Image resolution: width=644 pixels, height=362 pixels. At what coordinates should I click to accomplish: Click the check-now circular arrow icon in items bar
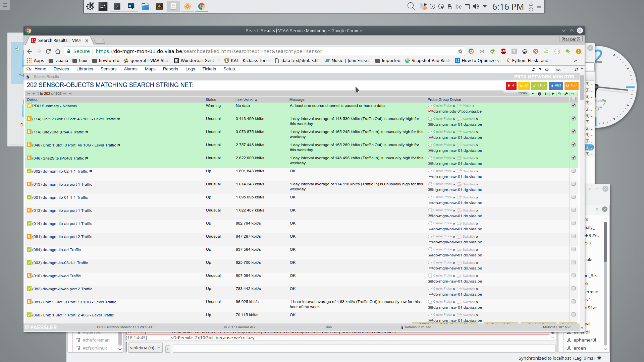[559, 94]
